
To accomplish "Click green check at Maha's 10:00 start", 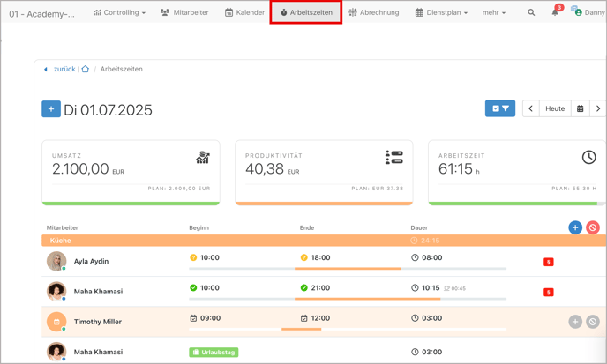I will [193, 287].
